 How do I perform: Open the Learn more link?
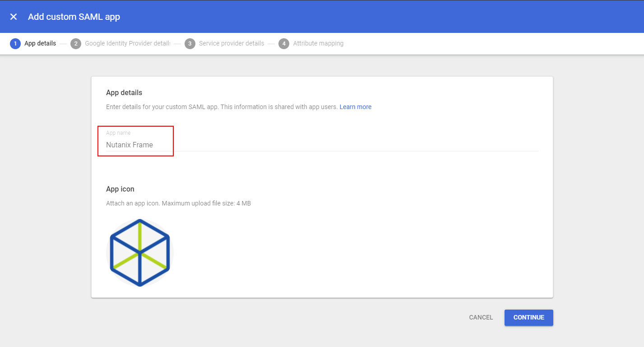(x=355, y=107)
